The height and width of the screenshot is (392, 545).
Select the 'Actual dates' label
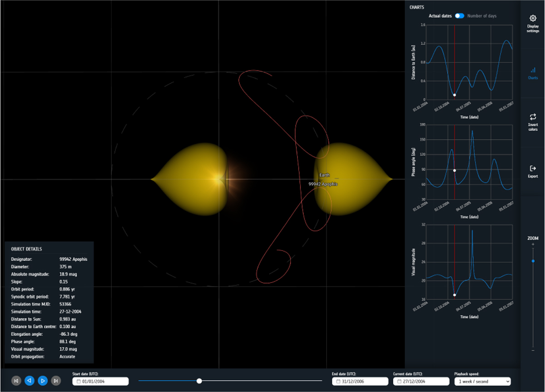pos(440,16)
